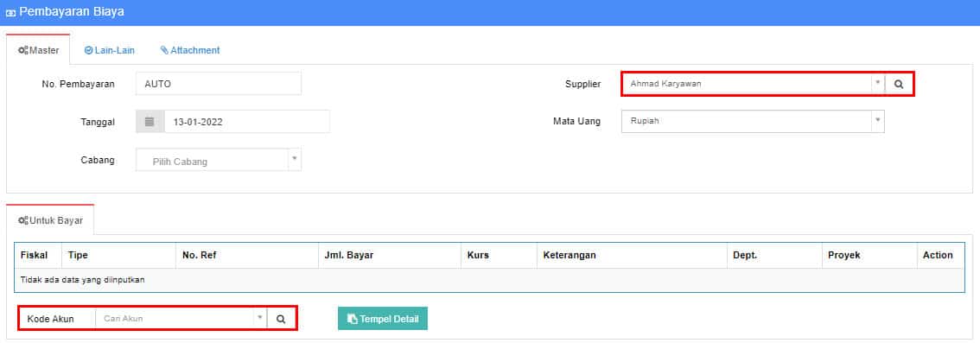Switch to the Lain-Lain tab
Image resolution: width=980 pixels, height=343 pixels.
click(x=110, y=50)
